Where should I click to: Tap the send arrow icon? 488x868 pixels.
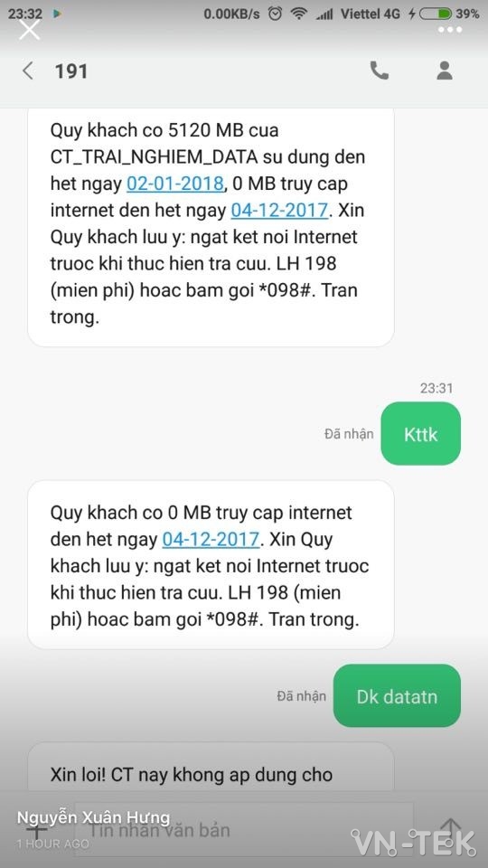tap(451, 829)
